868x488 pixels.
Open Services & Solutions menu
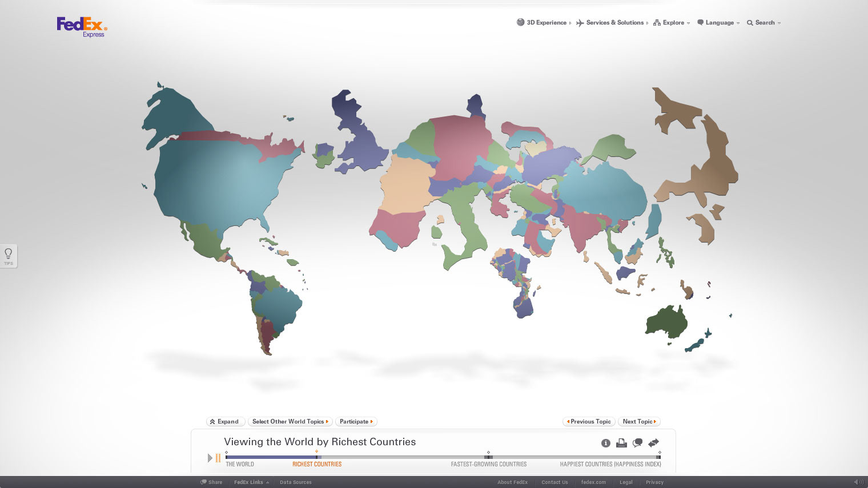[612, 23]
